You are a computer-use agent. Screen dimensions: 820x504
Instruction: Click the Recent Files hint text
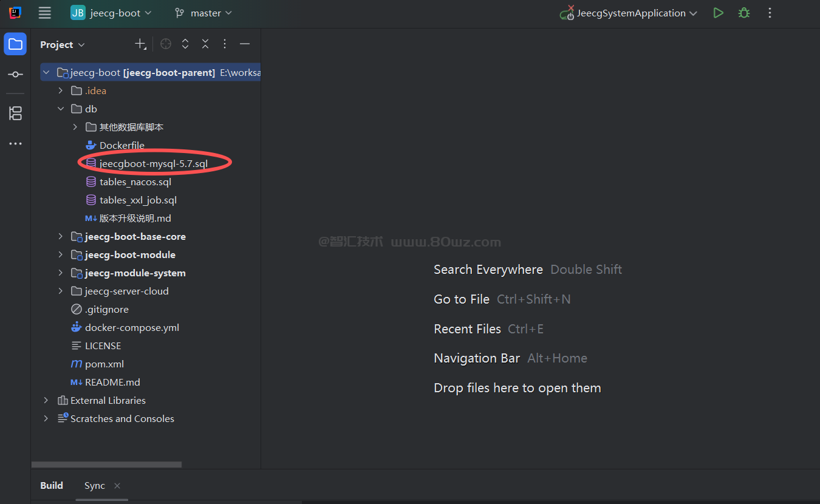(x=467, y=329)
